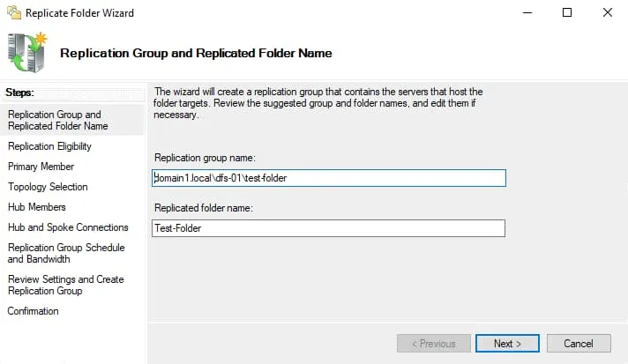The height and width of the screenshot is (364, 628).
Task: Click the greyed-out Previous button
Action: point(433,344)
